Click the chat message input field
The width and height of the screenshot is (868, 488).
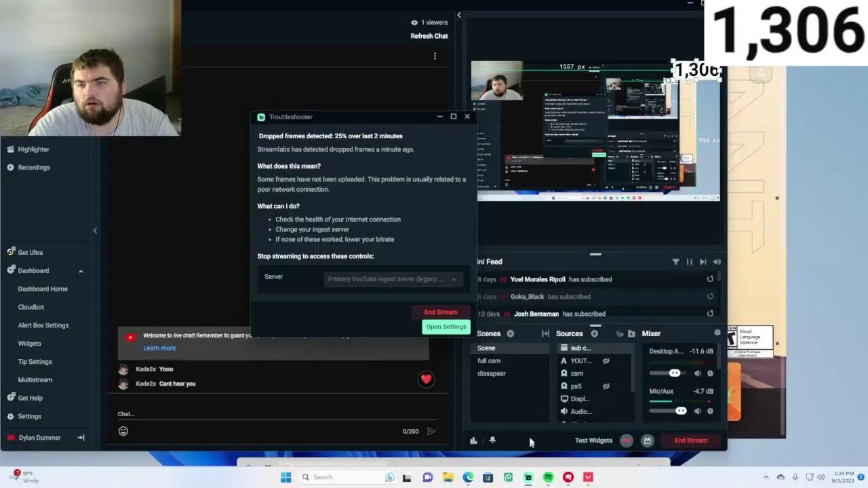tap(275, 414)
